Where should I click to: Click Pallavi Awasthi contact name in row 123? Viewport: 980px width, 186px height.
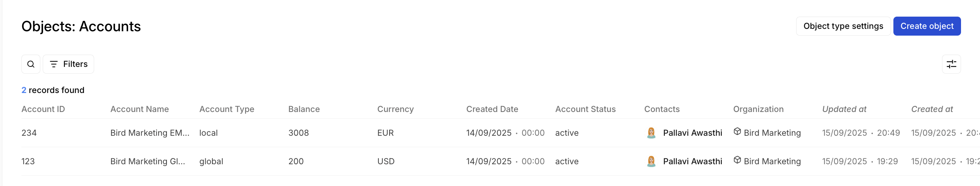692,161
